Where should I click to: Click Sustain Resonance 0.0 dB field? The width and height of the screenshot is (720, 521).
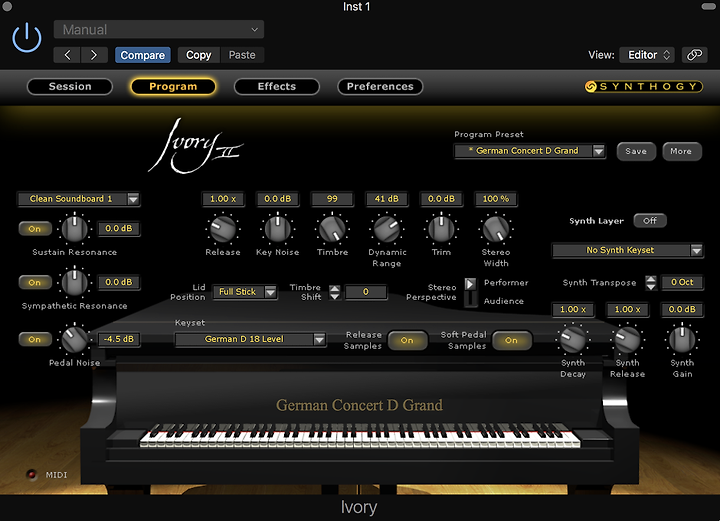point(119,229)
